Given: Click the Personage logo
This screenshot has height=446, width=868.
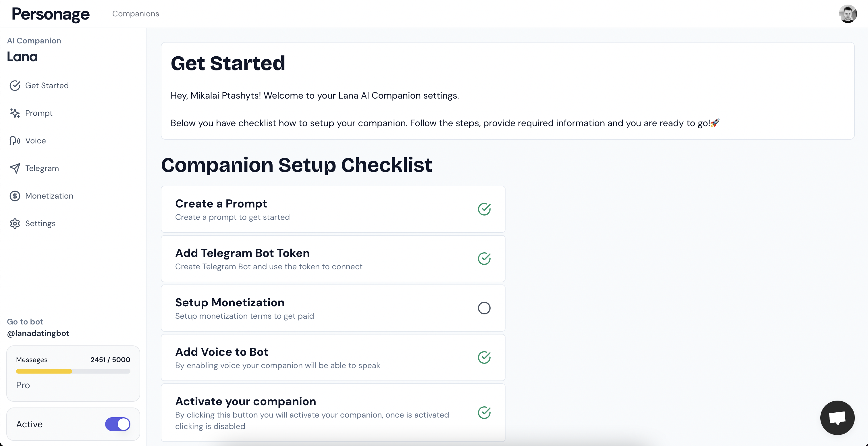Looking at the screenshot, I should 51,14.
